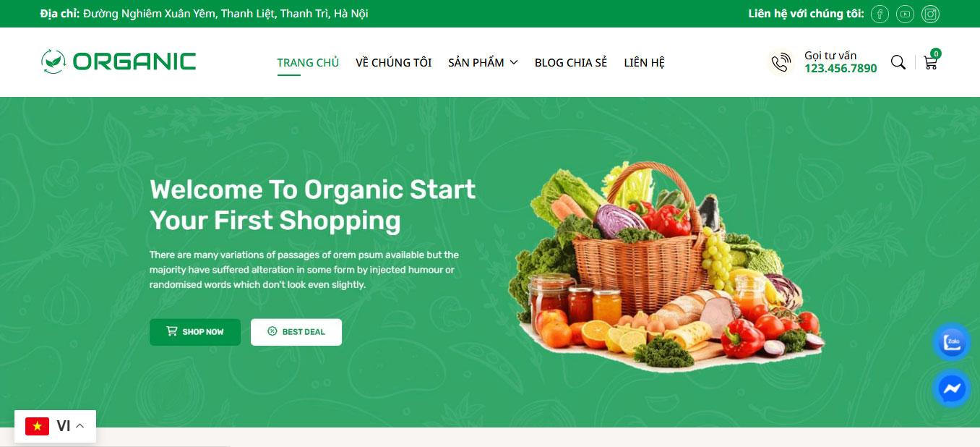Open VỀ CHÚNG TÔI menu item
This screenshot has height=447, width=980.
[x=393, y=62]
